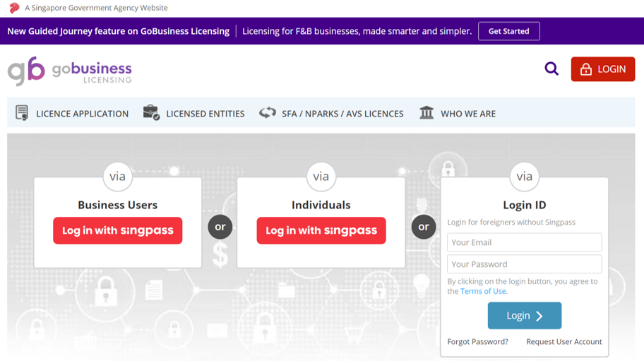Image resolution: width=644 pixels, height=361 pixels.
Task: Focus the Your Password input field
Action: [525, 264]
